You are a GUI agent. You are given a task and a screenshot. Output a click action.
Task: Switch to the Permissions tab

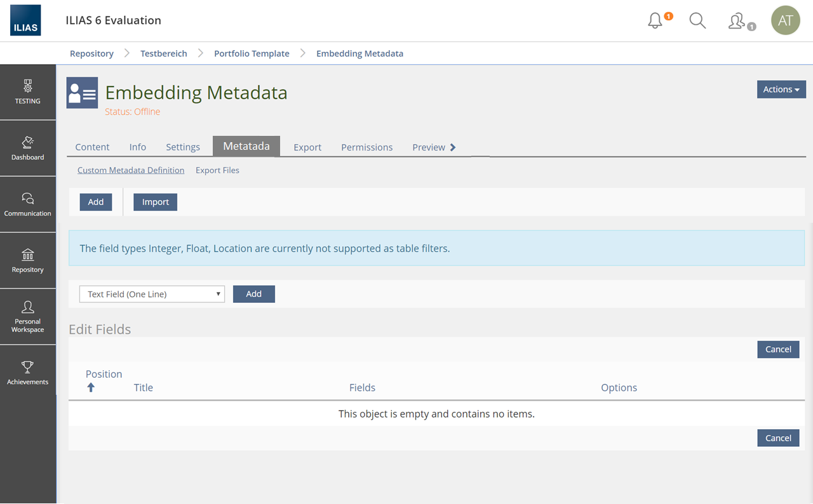pos(366,147)
